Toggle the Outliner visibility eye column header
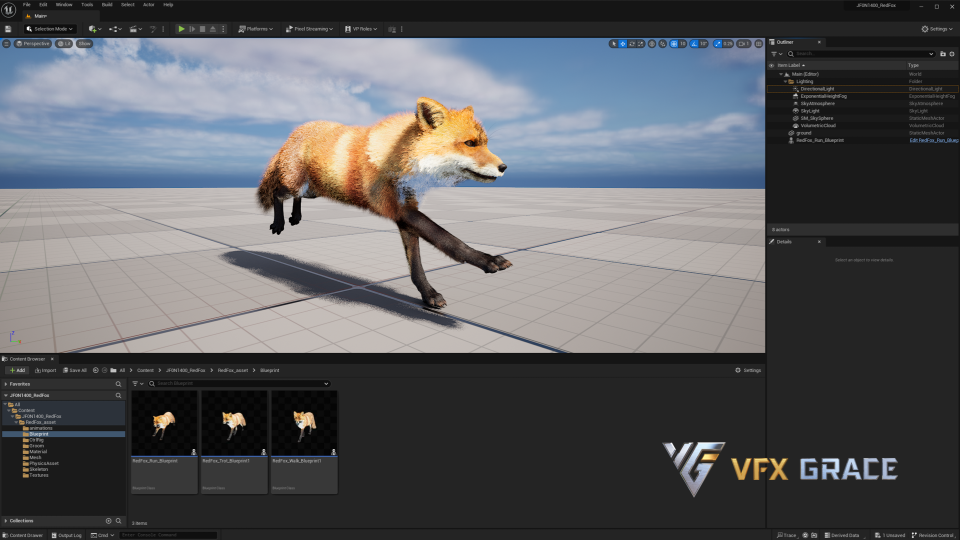This screenshot has height=540, width=960. [x=771, y=65]
